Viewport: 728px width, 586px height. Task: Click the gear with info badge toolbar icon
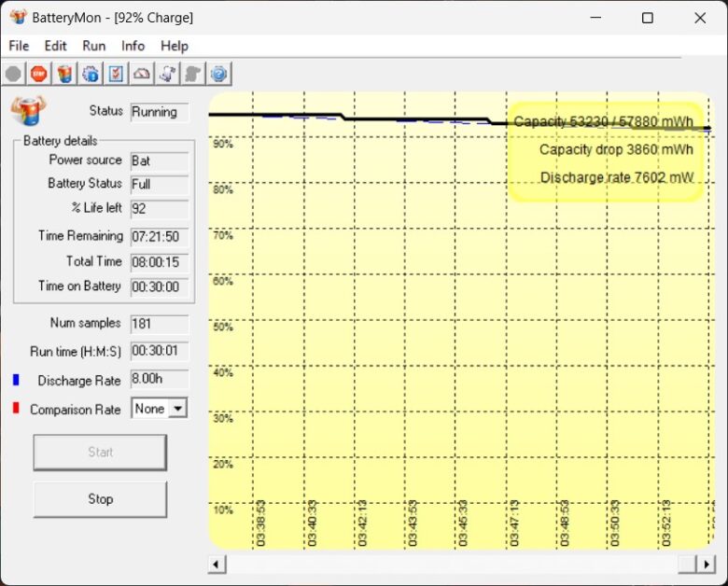coord(91,74)
